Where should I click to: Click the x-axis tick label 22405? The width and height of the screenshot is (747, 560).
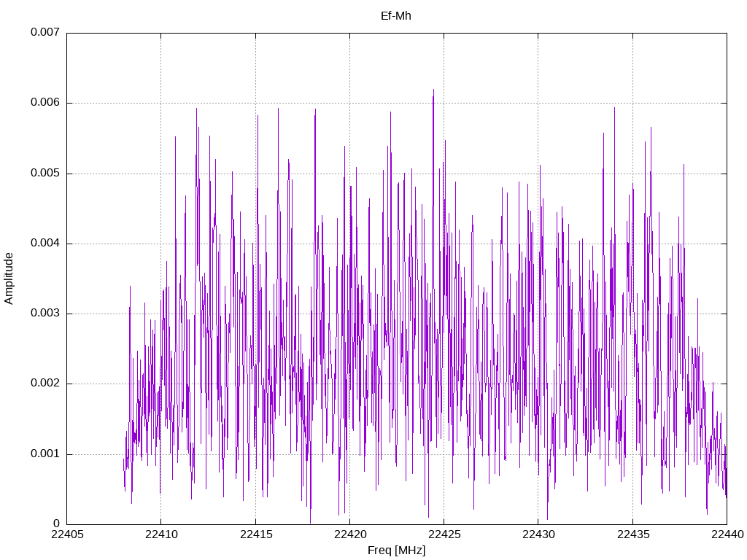[x=67, y=534]
